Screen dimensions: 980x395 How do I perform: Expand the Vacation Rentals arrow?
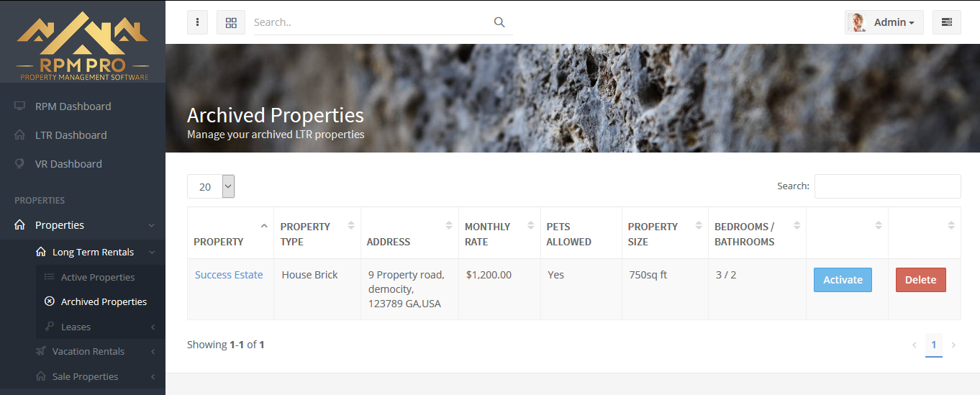point(153,352)
